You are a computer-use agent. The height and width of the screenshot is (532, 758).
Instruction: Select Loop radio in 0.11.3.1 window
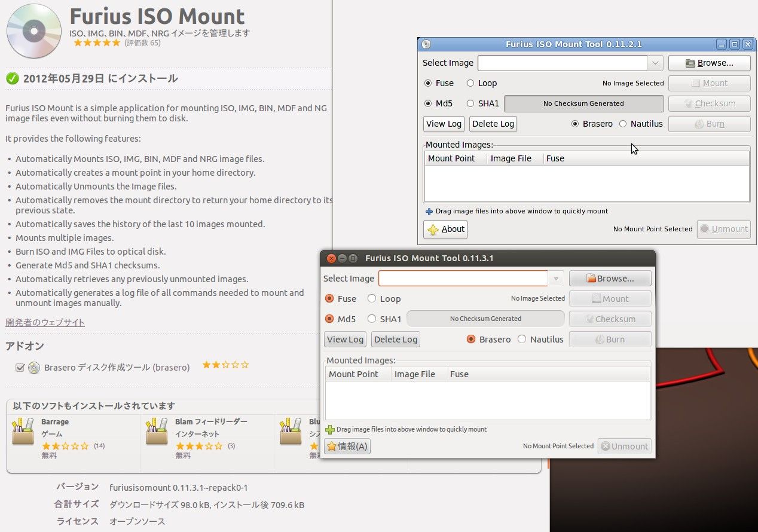pyautogui.click(x=372, y=298)
